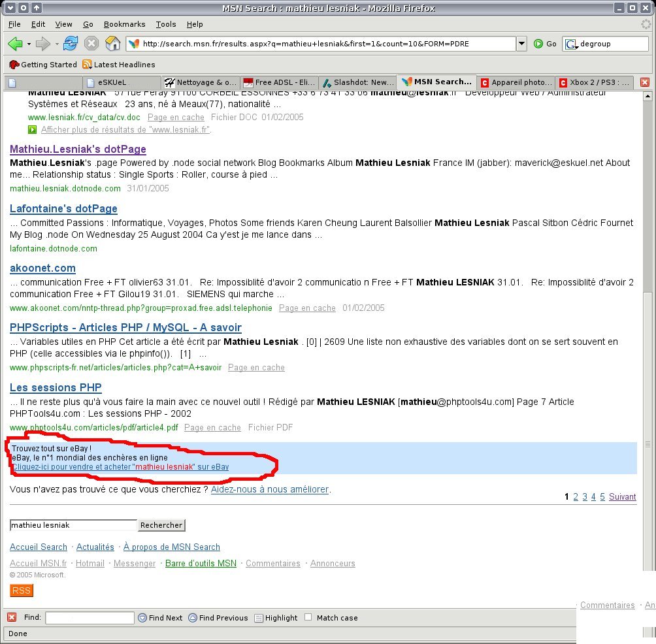Click the orange RSS button
Image resolution: width=656 pixels, height=644 pixels.
click(x=22, y=590)
